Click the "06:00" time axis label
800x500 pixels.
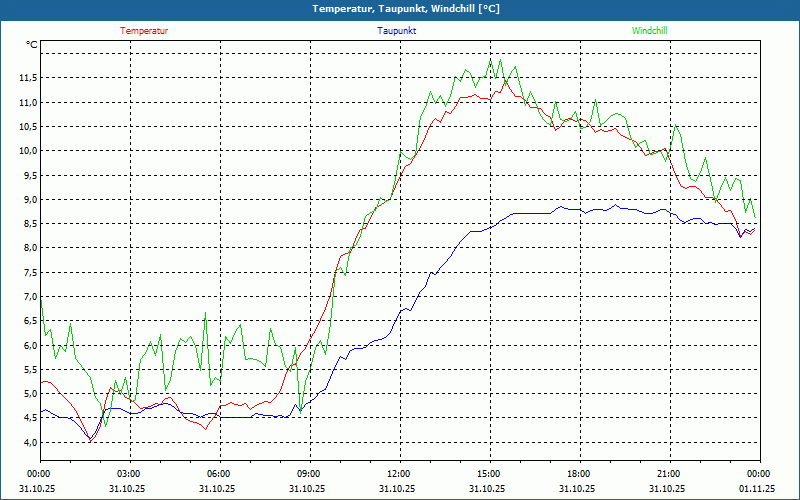(220, 473)
